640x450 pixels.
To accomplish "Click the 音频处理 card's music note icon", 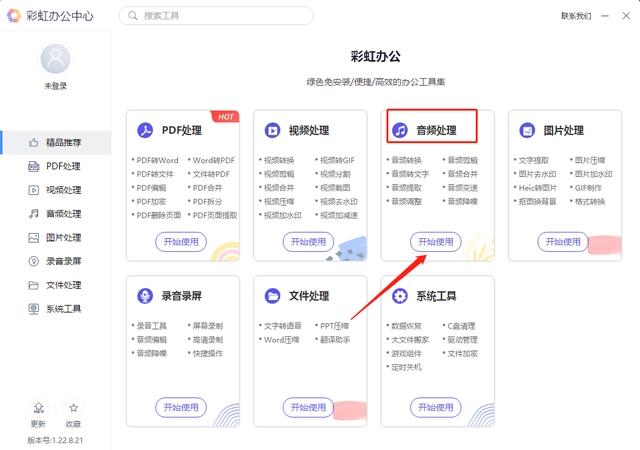I will coord(400,130).
